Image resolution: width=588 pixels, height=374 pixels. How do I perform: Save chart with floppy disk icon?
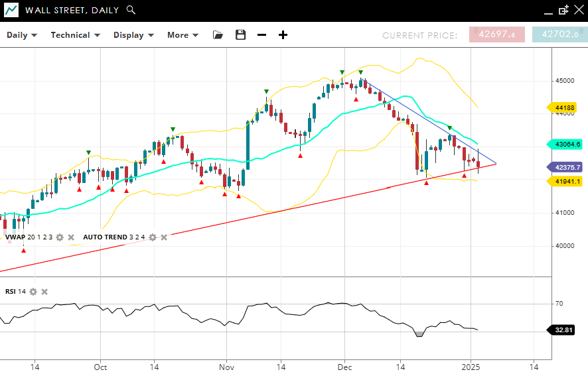pyautogui.click(x=241, y=35)
